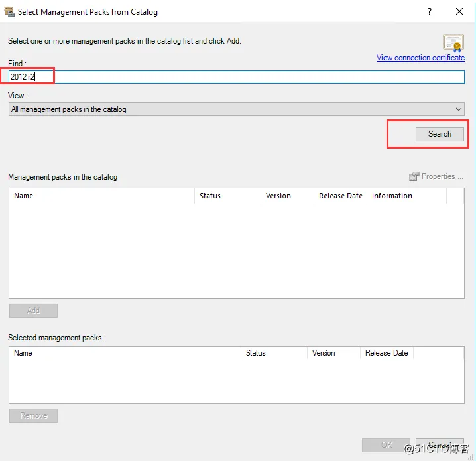Click the OK button

tap(386, 445)
